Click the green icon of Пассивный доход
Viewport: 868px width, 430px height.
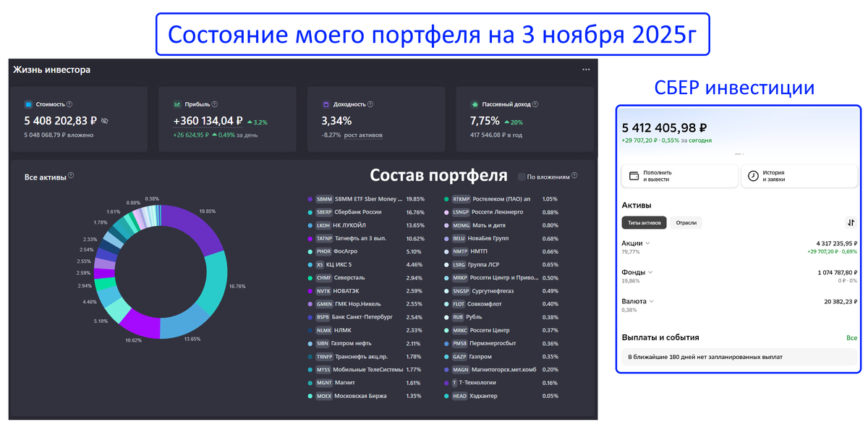point(475,104)
